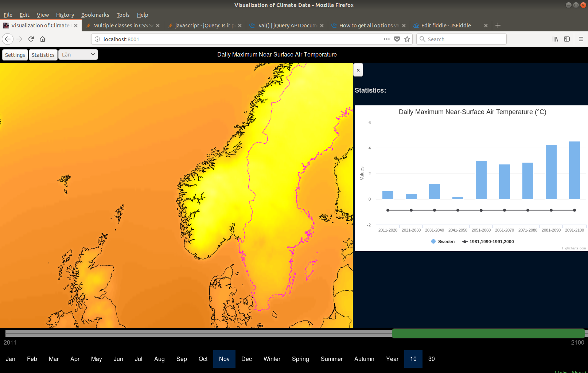Viewport: 588px width, 373px height.
Task: Select the Autumn season
Action: click(364, 359)
